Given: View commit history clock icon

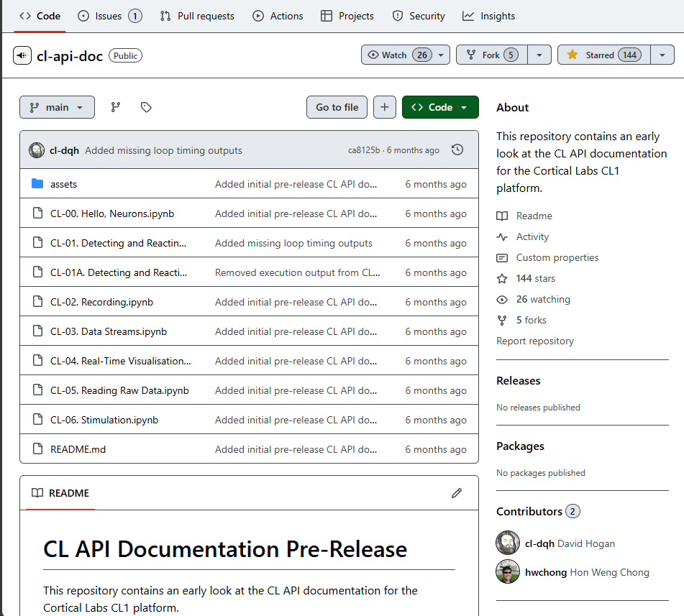Looking at the screenshot, I should pyautogui.click(x=457, y=150).
